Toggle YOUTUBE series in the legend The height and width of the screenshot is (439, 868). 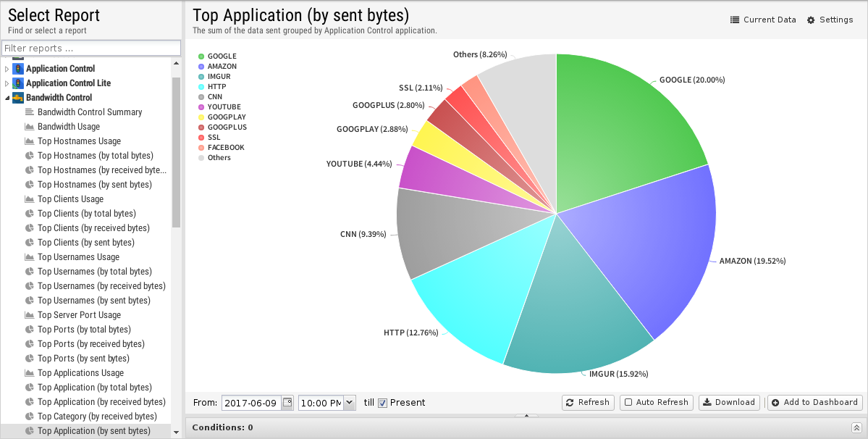tap(220, 106)
